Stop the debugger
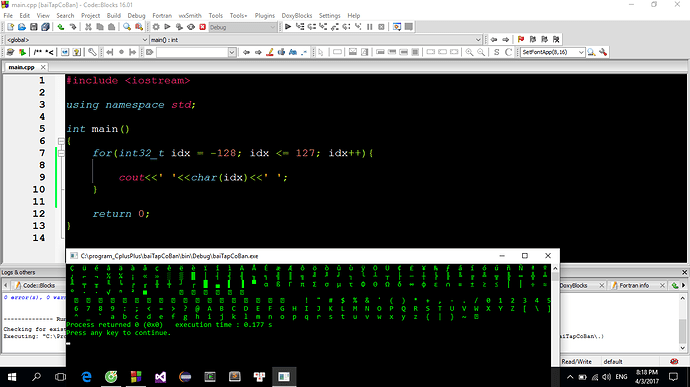Image resolution: width=690 pixels, height=387 pixels. (382, 27)
